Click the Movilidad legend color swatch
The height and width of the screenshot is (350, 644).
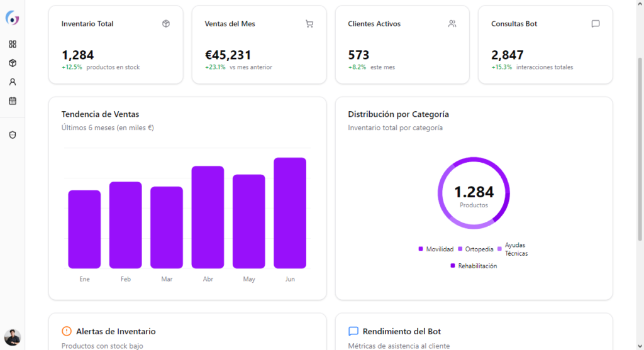point(421,249)
